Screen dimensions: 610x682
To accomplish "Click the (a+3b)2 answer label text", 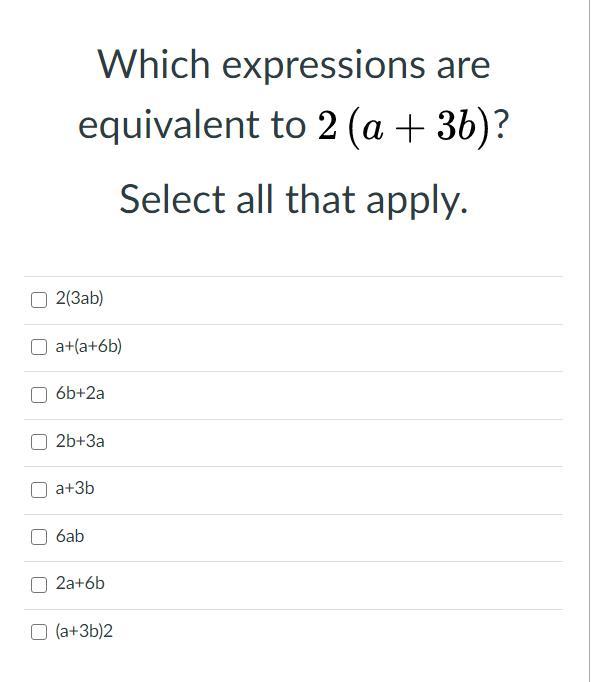I will 84,631.
